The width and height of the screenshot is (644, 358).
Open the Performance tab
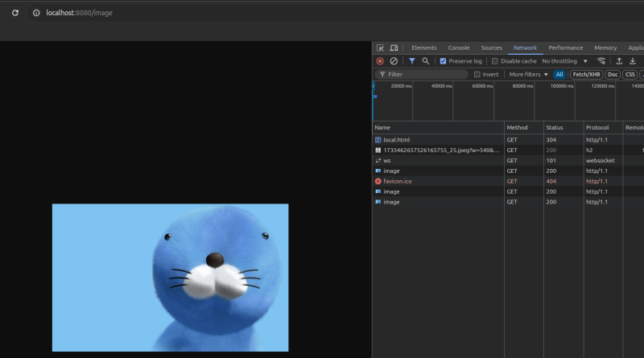[x=566, y=48]
